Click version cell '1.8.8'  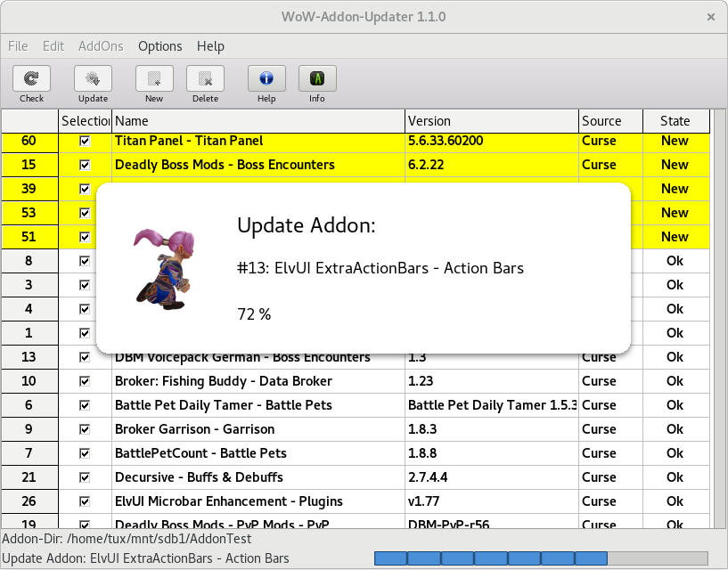(x=492, y=453)
